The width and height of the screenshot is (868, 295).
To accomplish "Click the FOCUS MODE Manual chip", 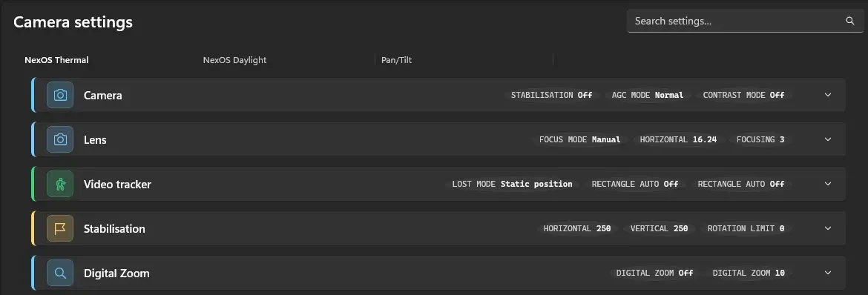I will [579, 139].
